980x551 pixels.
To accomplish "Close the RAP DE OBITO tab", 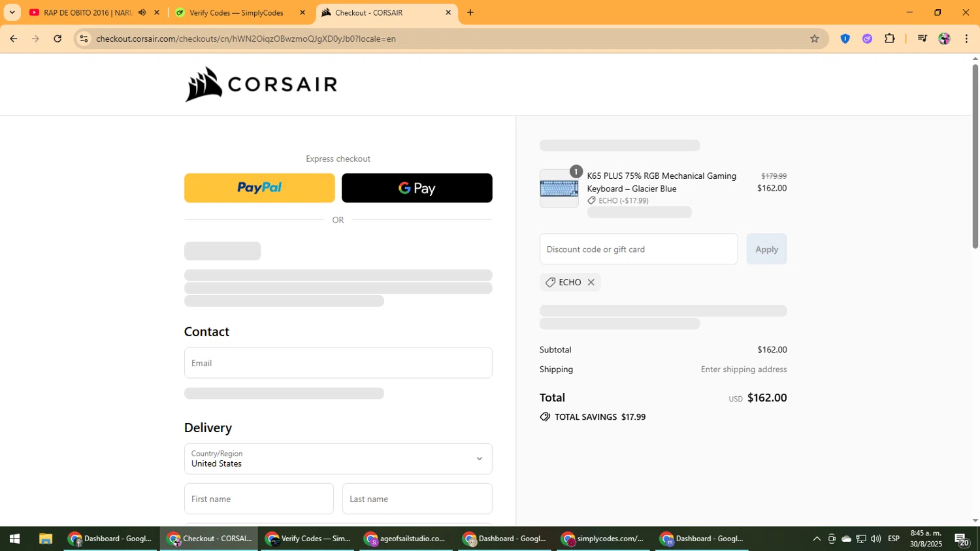I will tap(157, 12).
